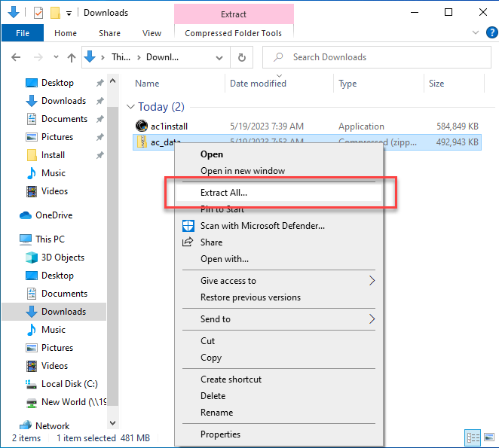The width and height of the screenshot is (499, 448).
Task: Switch to large icons view button
Action: [488, 437]
